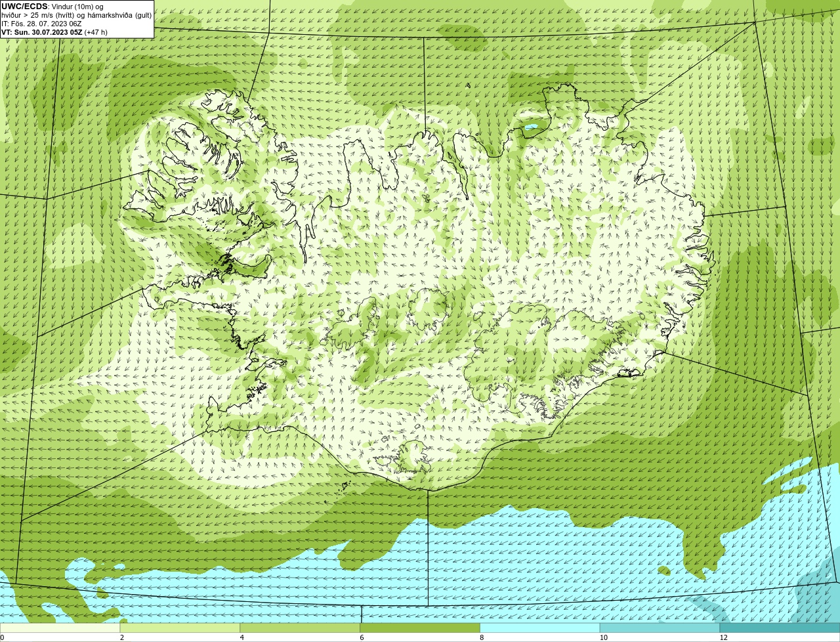Click the 'UWC/ECDS: Vindur (10m) og' title line
The height and width of the screenshot is (642, 840).
tap(52, 7)
